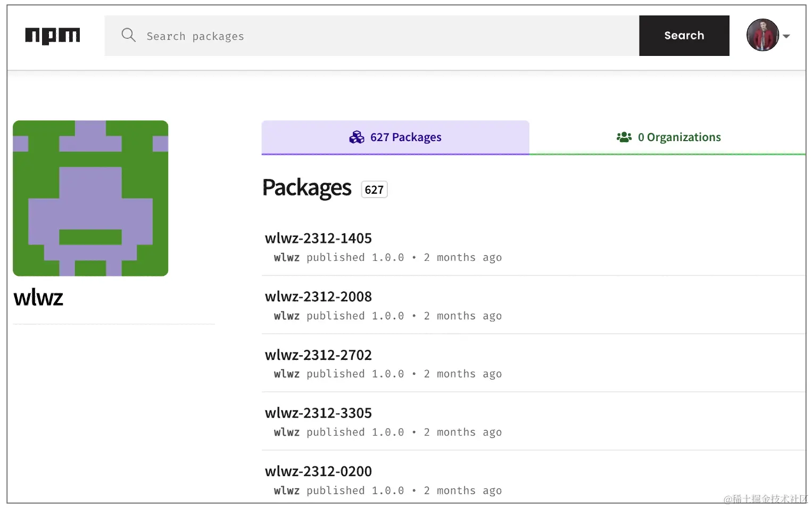
Task: Open package wlwz-2312-2008
Action: pyautogui.click(x=318, y=297)
